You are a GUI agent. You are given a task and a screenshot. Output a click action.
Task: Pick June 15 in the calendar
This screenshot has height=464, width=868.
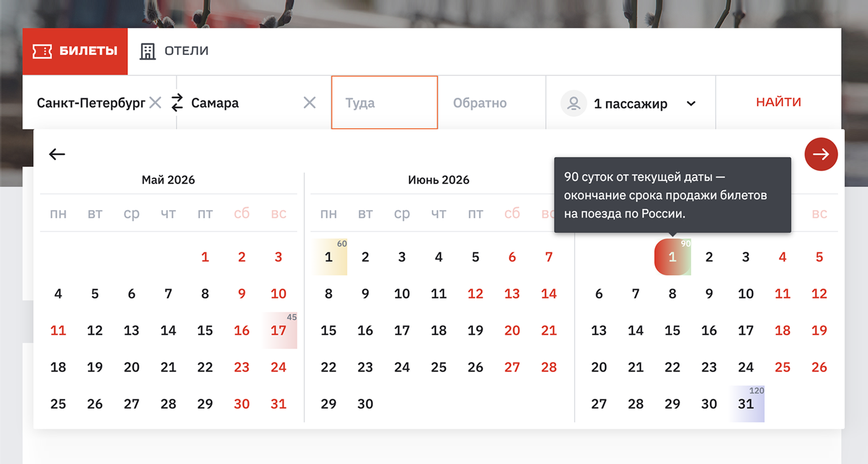coord(328,330)
